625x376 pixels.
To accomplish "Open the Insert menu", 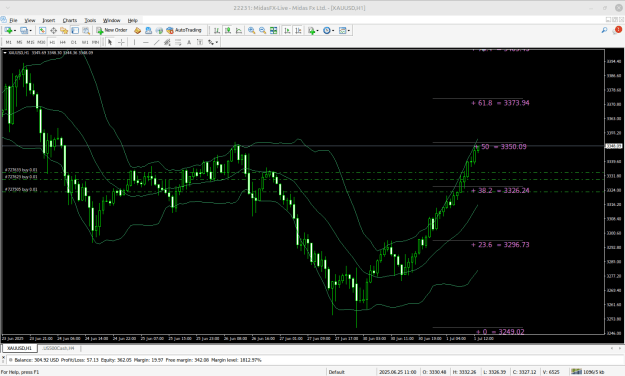I will point(49,20).
